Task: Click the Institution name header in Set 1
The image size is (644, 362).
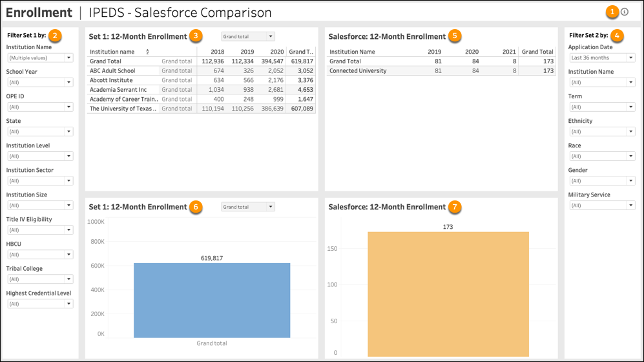Action: coord(112,52)
